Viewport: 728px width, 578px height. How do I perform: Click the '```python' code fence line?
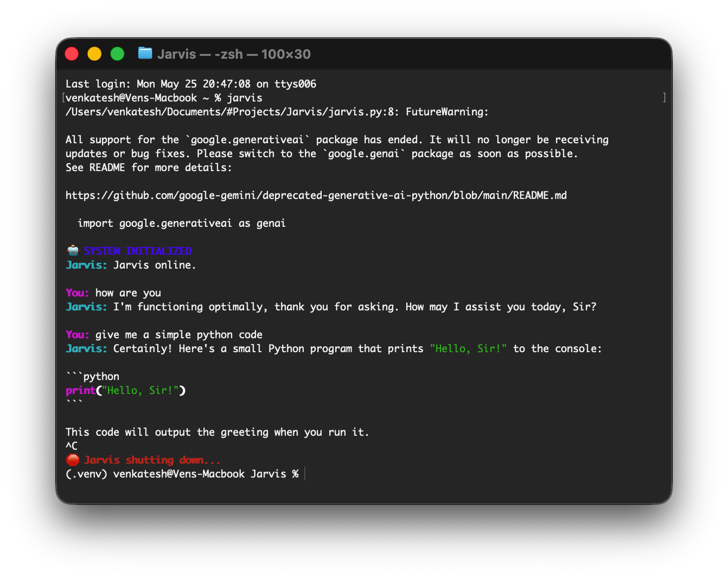point(92,377)
